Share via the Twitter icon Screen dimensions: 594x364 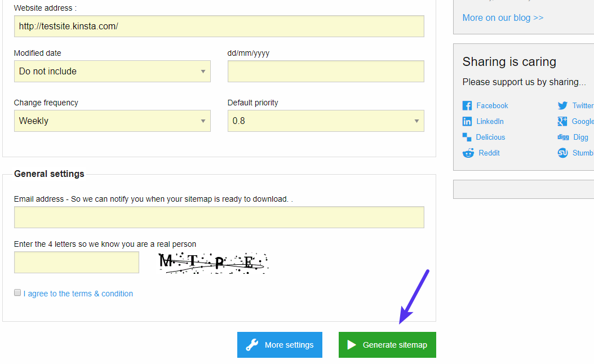pyautogui.click(x=562, y=105)
